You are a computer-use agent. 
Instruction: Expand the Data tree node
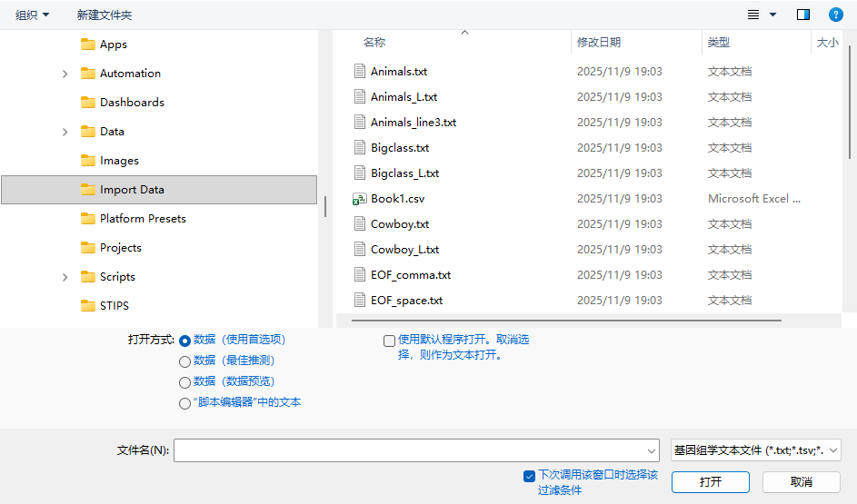tap(65, 132)
